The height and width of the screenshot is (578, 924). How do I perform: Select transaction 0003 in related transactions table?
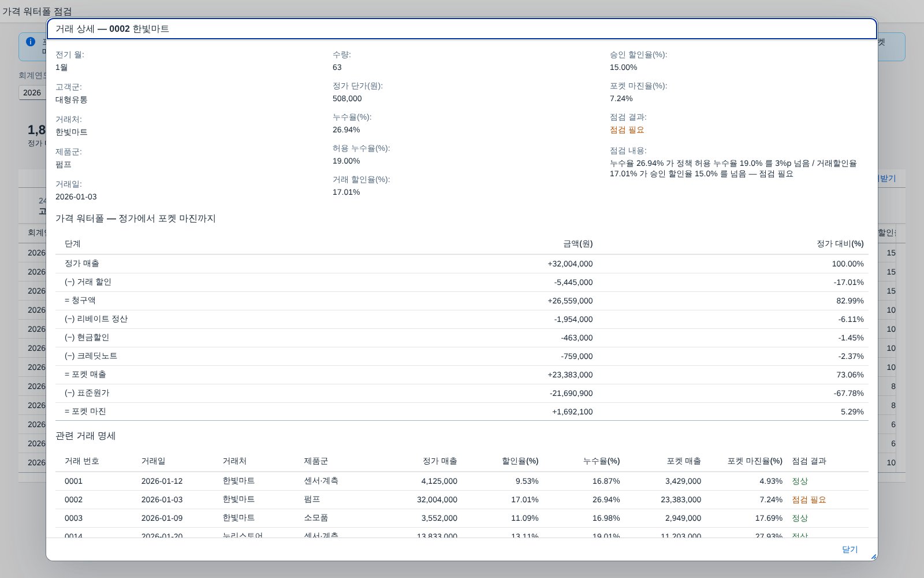462,518
